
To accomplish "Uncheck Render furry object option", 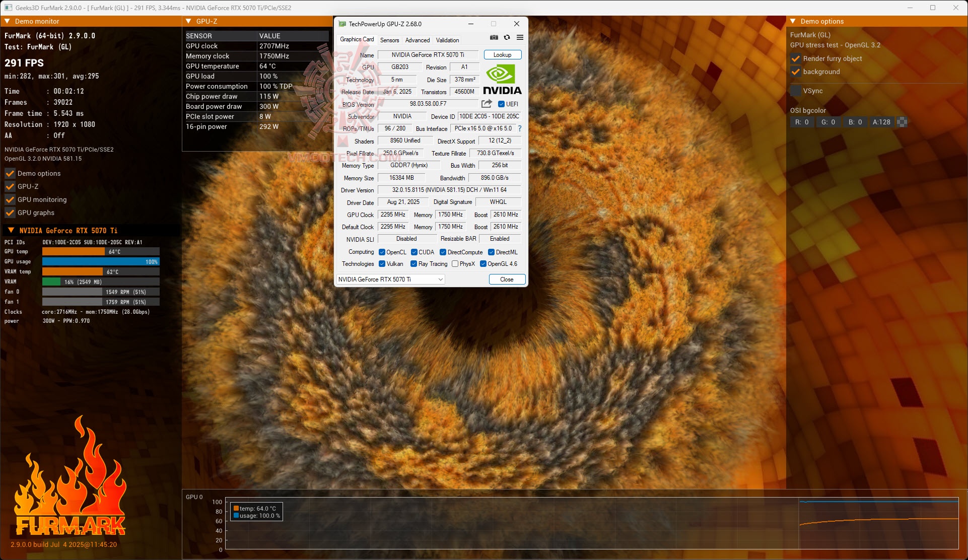I will (796, 58).
